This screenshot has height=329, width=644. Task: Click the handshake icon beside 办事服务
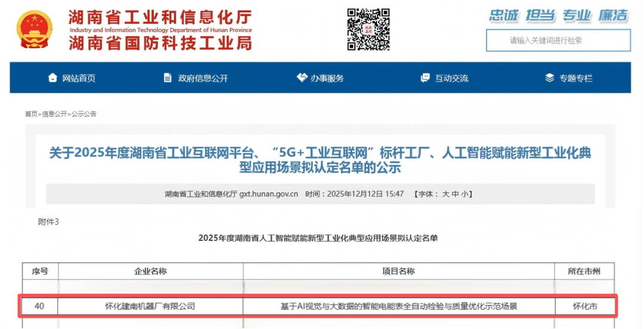coord(302,77)
